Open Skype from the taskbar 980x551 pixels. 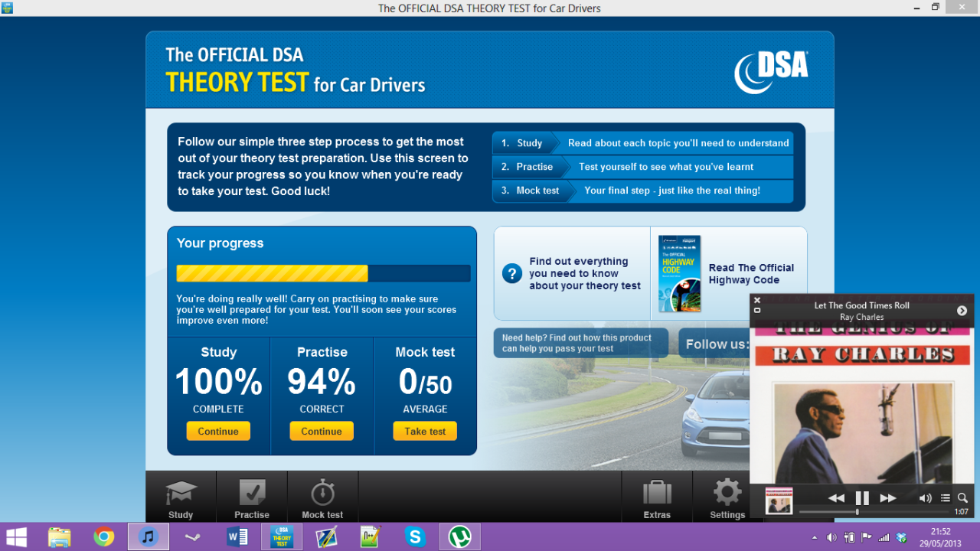coord(415,536)
